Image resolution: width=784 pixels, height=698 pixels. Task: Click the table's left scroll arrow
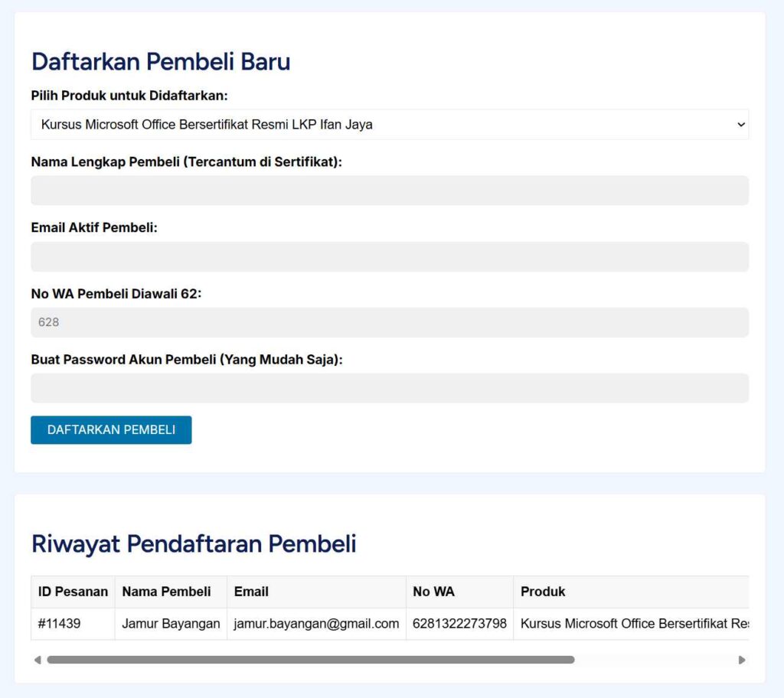coord(38,660)
